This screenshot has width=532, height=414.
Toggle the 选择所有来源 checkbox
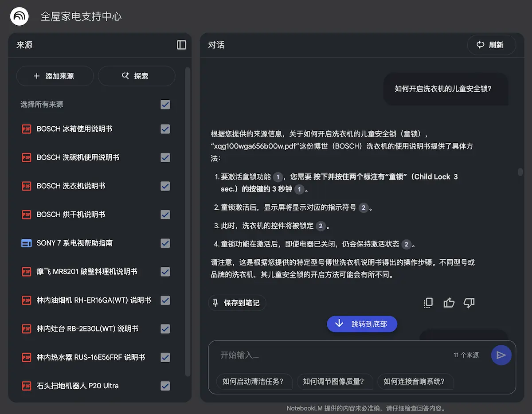tap(165, 105)
